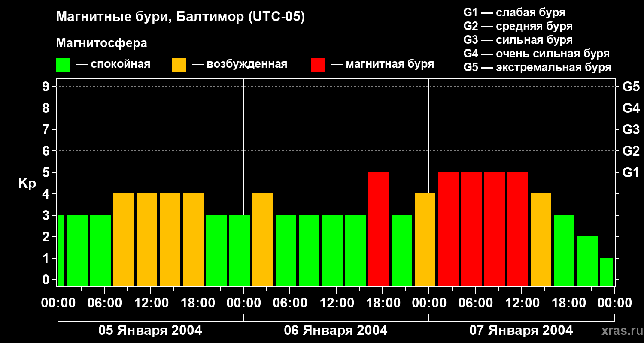This screenshot has height=343, width=644.
Task: Select the "06 Января 2004" date label
Action: click(x=336, y=331)
